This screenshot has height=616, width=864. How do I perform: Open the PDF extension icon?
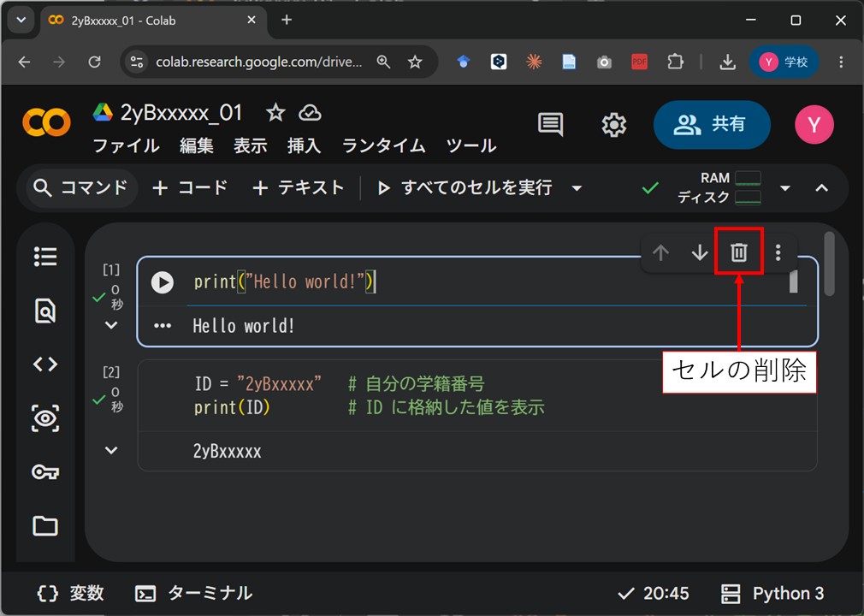click(x=639, y=62)
